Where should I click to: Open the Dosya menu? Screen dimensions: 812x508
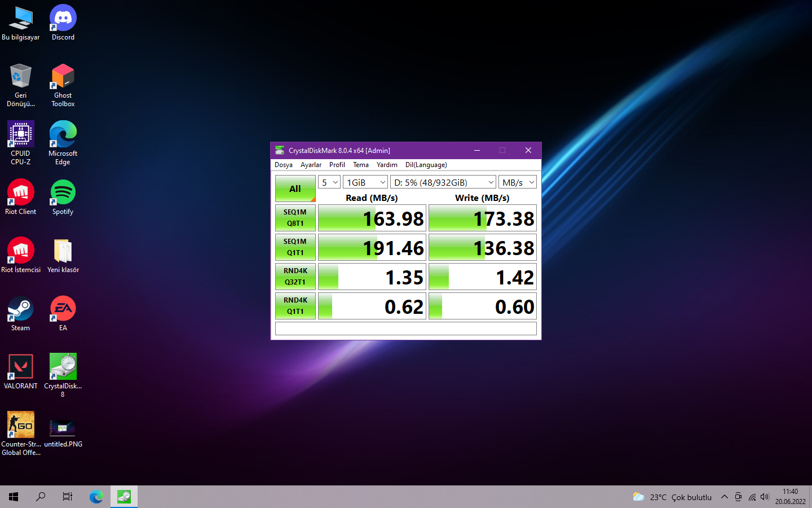(x=284, y=165)
